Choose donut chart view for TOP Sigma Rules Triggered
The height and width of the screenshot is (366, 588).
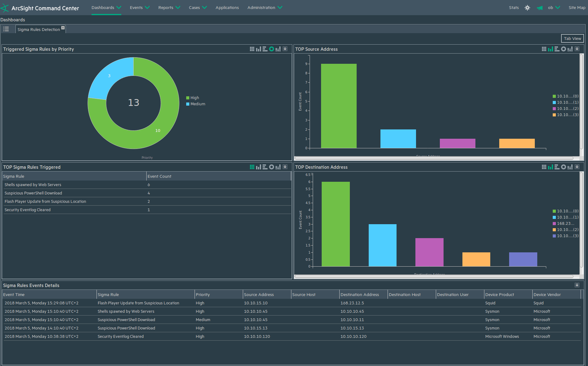(x=271, y=167)
